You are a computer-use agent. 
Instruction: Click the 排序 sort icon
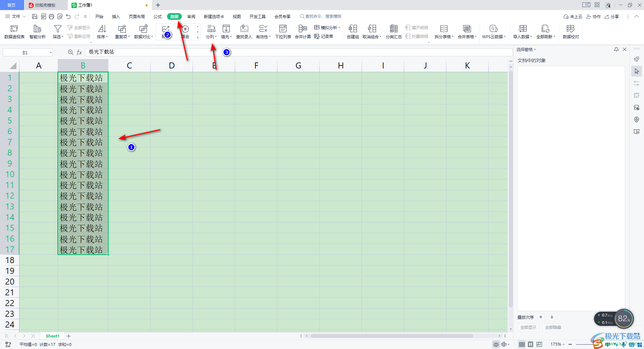(x=102, y=29)
